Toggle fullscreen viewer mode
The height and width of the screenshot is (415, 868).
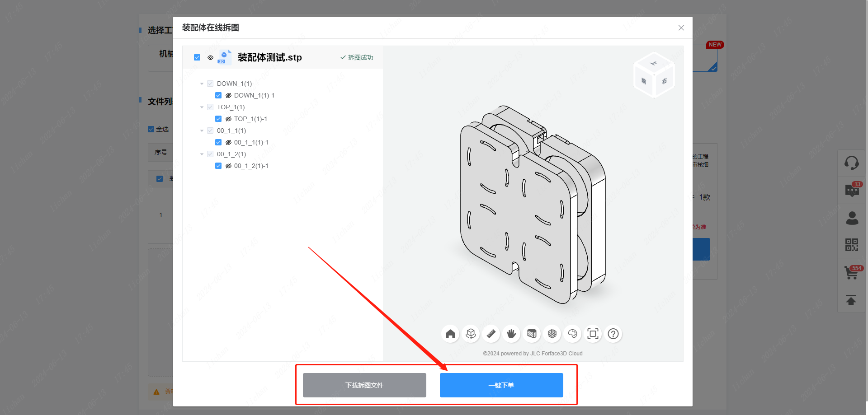point(593,334)
